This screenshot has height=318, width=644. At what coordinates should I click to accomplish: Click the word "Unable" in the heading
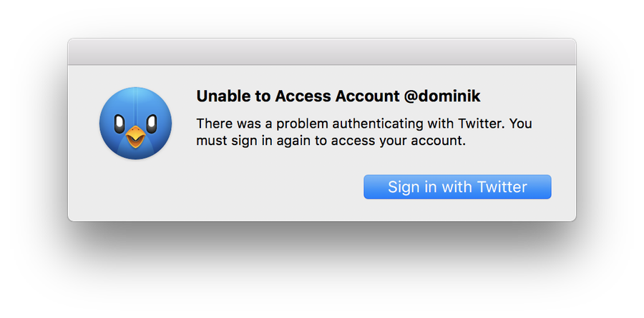point(219,97)
